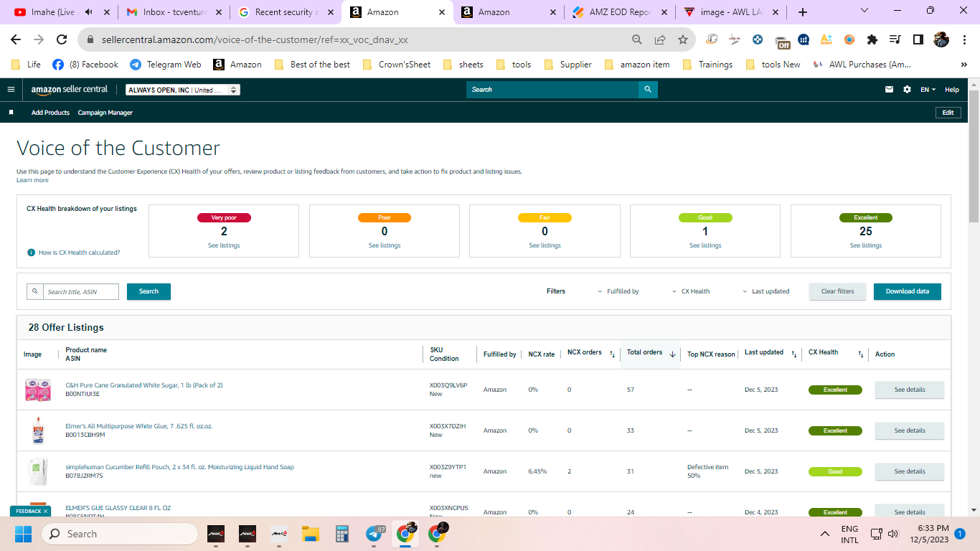Click the share page icon in the address bar
This screenshot has width=980, height=551.
pos(660,40)
